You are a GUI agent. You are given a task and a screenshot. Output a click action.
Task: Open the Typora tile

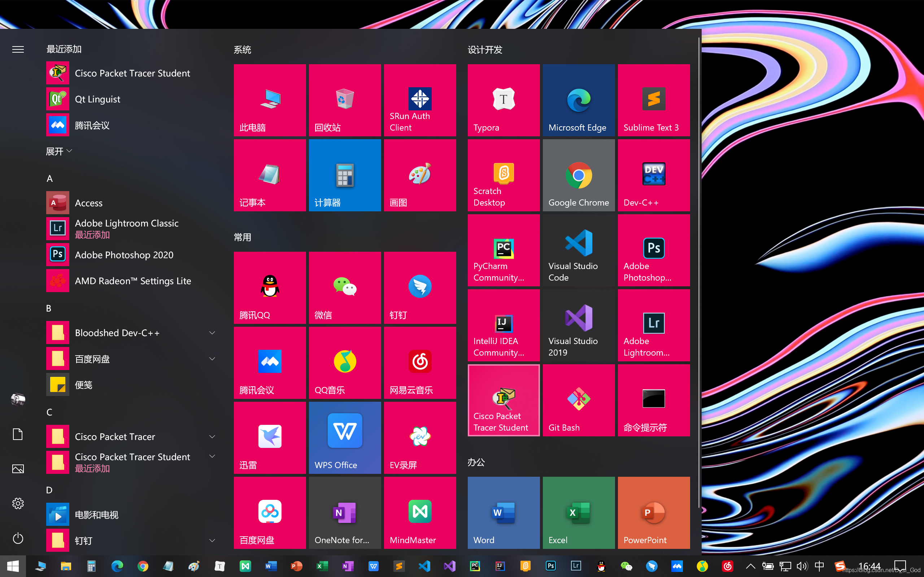coord(503,100)
